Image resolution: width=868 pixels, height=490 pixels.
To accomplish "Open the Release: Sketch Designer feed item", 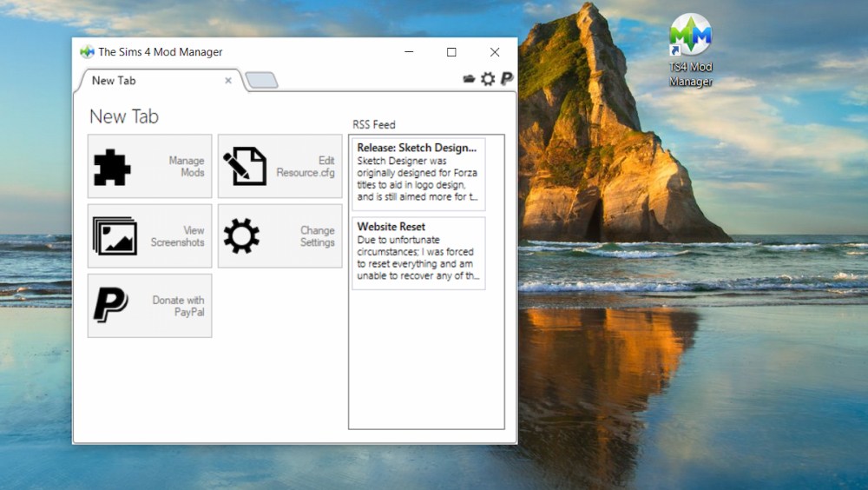I will [418, 174].
